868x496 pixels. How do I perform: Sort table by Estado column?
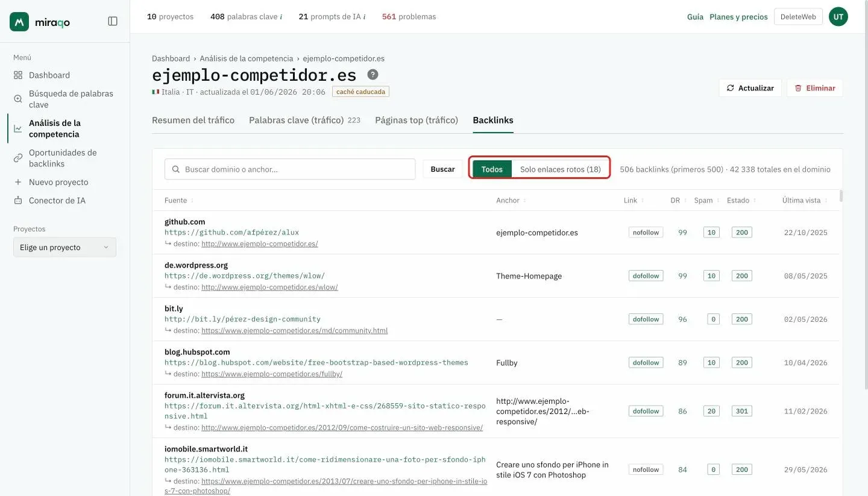(x=741, y=201)
